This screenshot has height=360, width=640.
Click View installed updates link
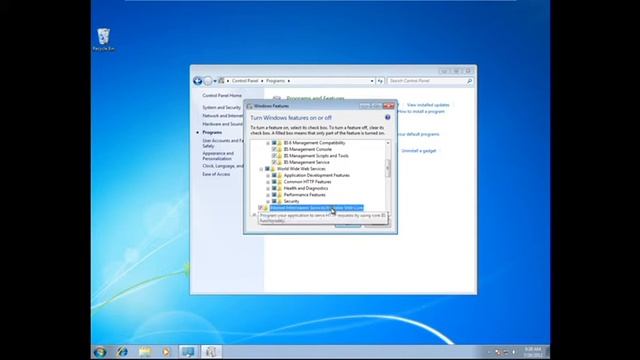pos(428,105)
